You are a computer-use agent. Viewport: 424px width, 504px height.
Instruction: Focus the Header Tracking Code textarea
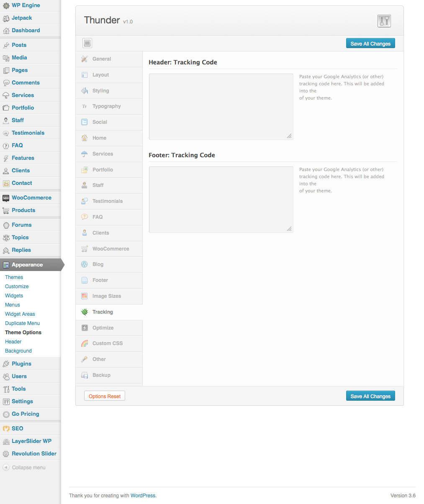(x=221, y=107)
